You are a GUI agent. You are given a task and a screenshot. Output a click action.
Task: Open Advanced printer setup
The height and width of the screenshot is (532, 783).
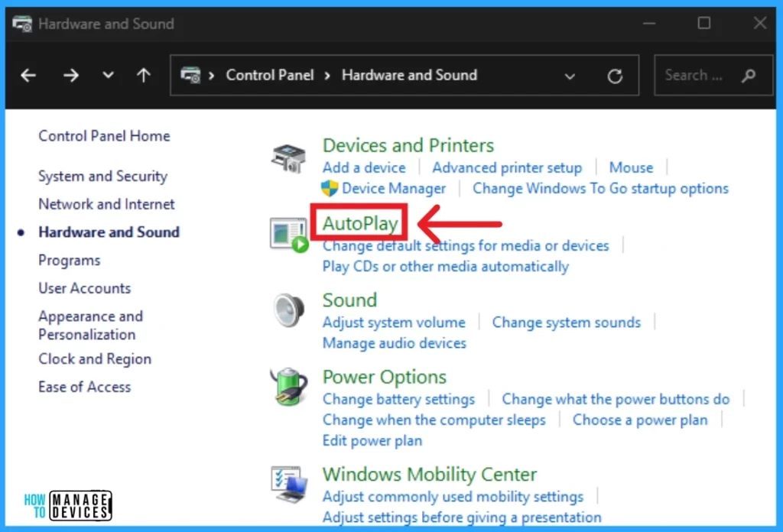coord(507,167)
